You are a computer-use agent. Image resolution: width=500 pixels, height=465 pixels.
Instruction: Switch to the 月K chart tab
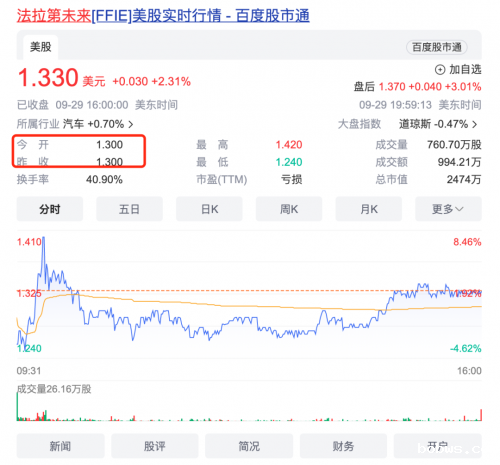coord(369,209)
